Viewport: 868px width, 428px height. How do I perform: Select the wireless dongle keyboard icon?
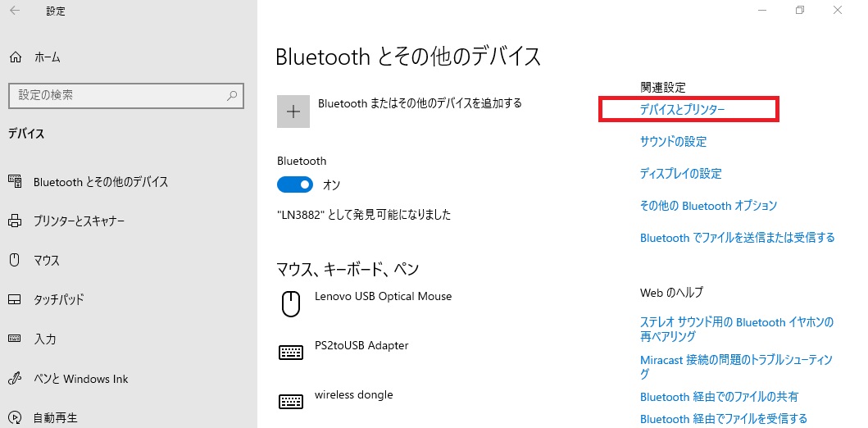pyautogui.click(x=291, y=402)
